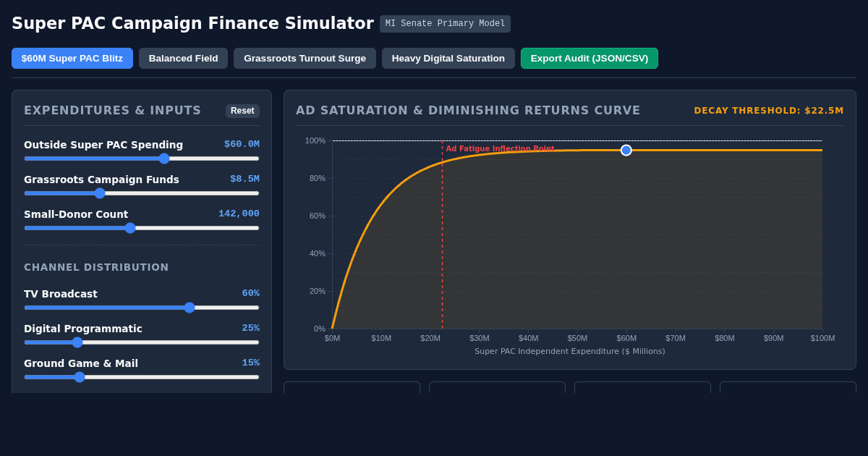Adjust the Ground Game & Mail slider
This screenshot has width=868, height=456.
pyautogui.click(x=142, y=377)
